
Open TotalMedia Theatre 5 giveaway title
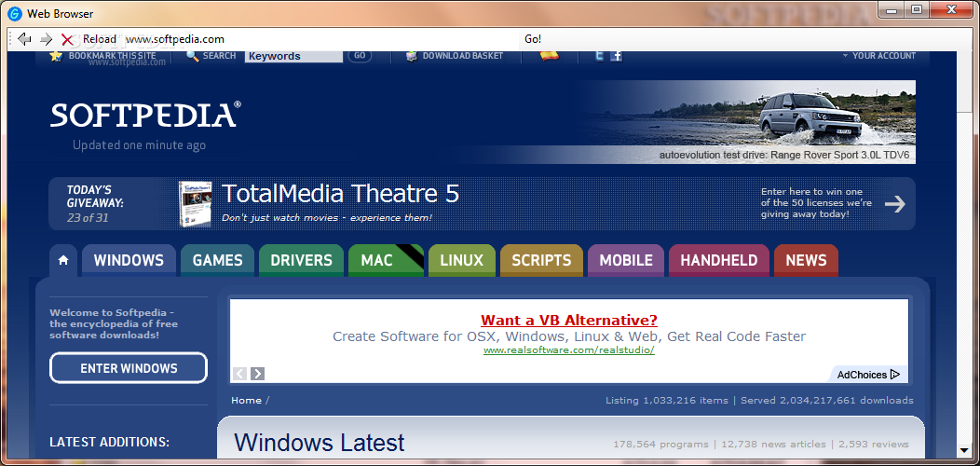pyautogui.click(x=341, y=194)
